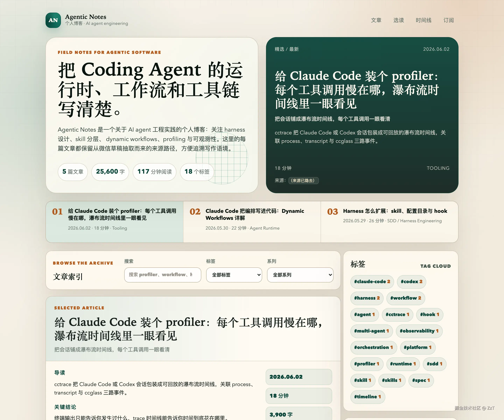This screenshot has height=420, width=504.
Task: Filter by the #workflow tag
Action: (x=406, y=298)
